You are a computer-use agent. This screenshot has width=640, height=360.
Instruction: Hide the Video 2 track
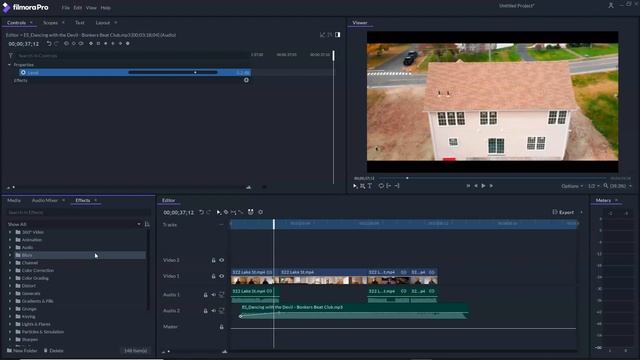point(222,260)
